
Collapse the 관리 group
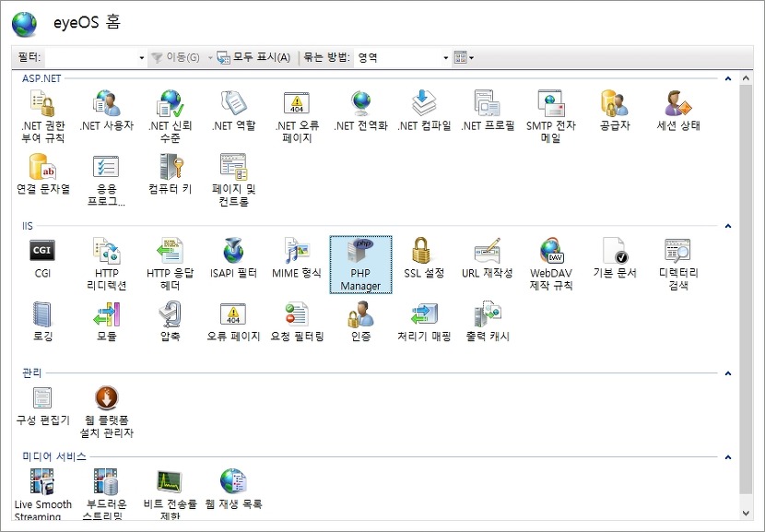pyautogui.click(x=728, y=373)
